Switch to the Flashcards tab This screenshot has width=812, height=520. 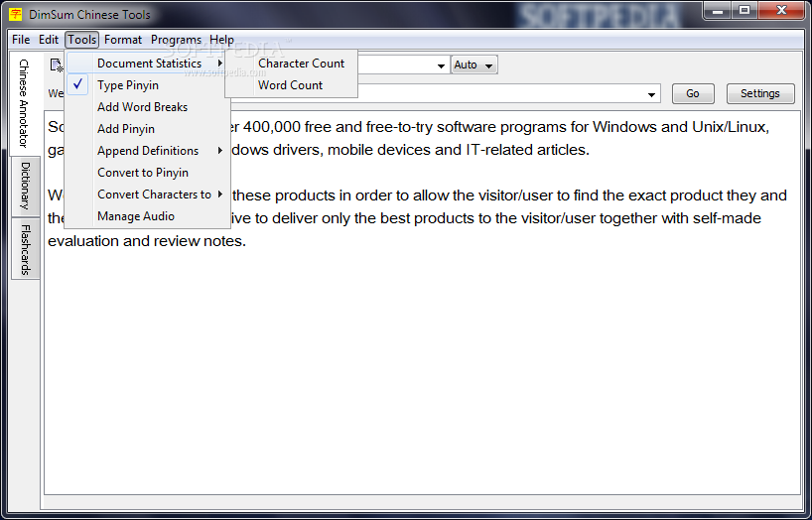coord(26,249)
